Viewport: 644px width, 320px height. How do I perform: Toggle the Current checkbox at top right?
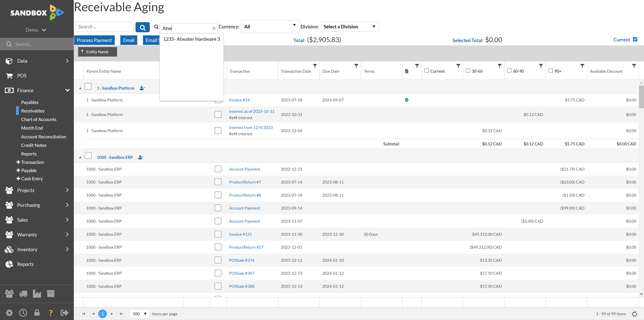(635, 39)
